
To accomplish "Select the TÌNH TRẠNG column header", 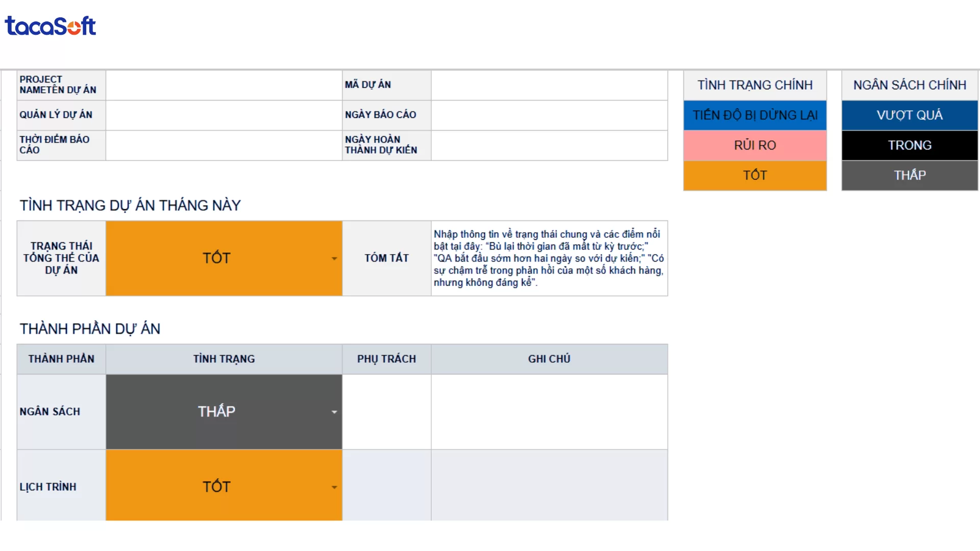I will 224,359.
